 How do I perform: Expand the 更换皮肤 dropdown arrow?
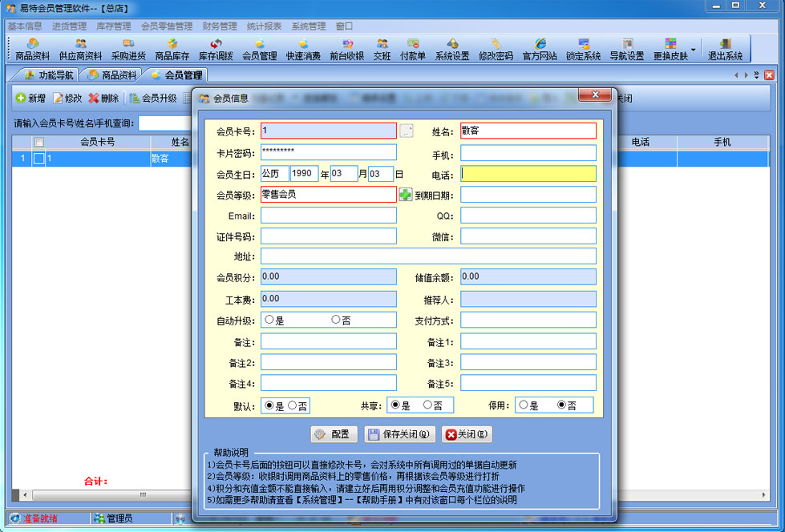694,50
